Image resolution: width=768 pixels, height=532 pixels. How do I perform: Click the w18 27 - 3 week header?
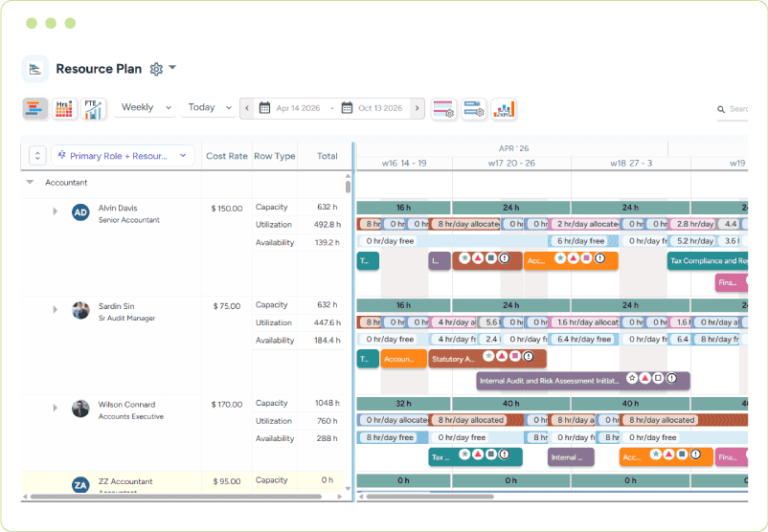[x=631, y=163]
